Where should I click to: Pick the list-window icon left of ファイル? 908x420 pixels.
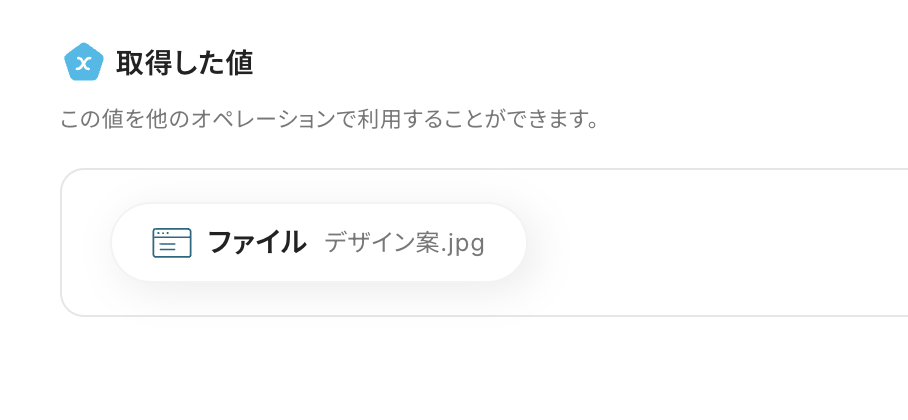coord(171,243)
